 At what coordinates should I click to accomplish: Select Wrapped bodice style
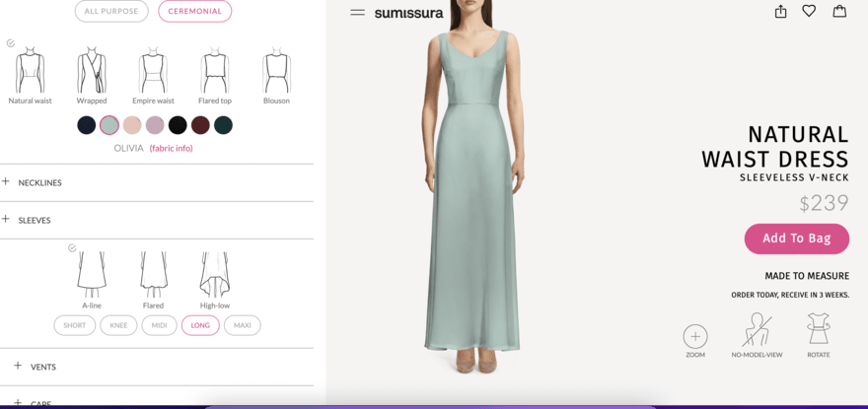click(x=92, y=76)
